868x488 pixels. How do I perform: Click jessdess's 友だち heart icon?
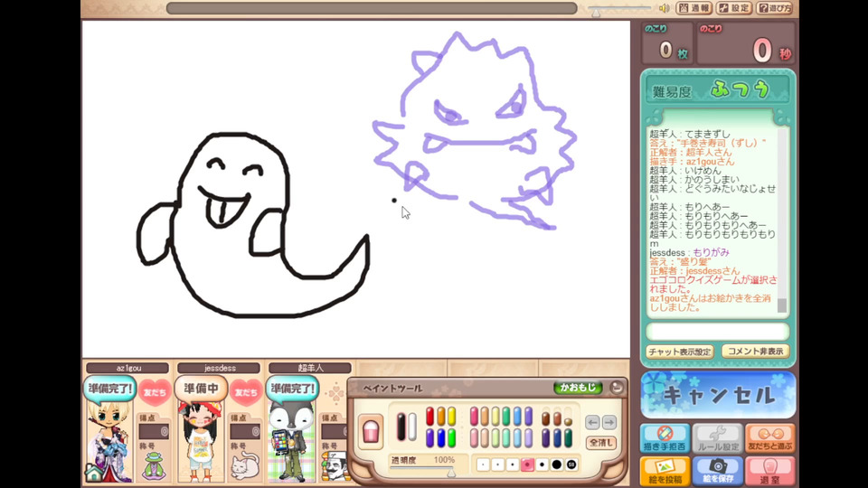246,391
